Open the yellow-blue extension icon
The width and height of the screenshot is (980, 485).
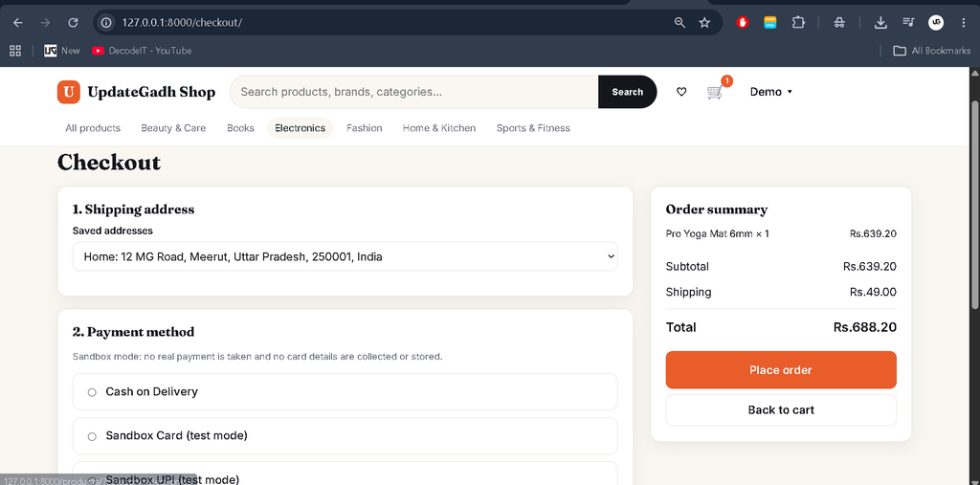pos(770,23)
